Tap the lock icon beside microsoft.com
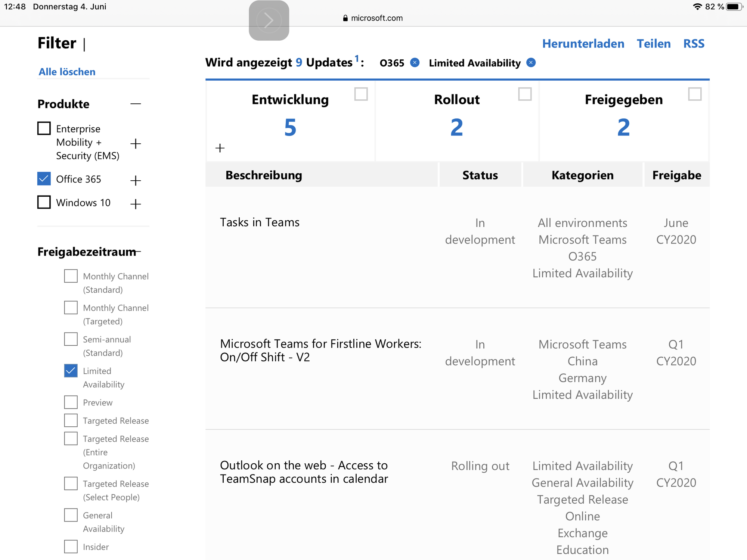This screenshot has height=560, width=747. [345, 18]
